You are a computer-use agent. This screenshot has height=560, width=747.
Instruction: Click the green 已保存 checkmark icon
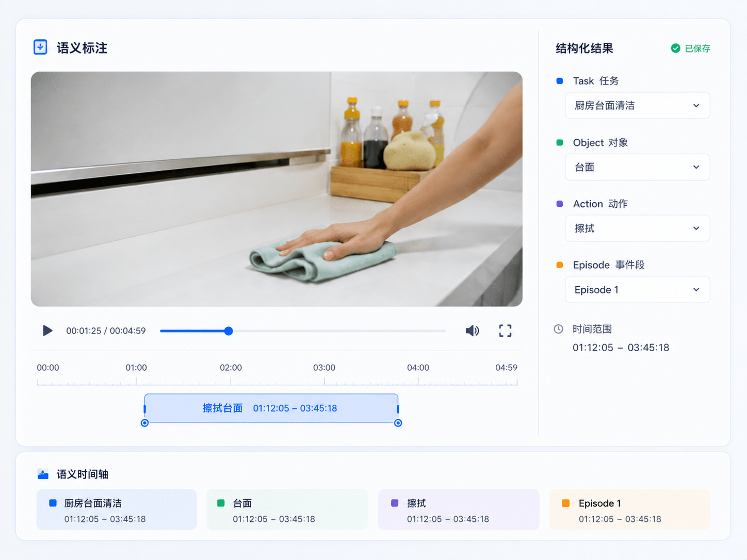pos(675,48)
